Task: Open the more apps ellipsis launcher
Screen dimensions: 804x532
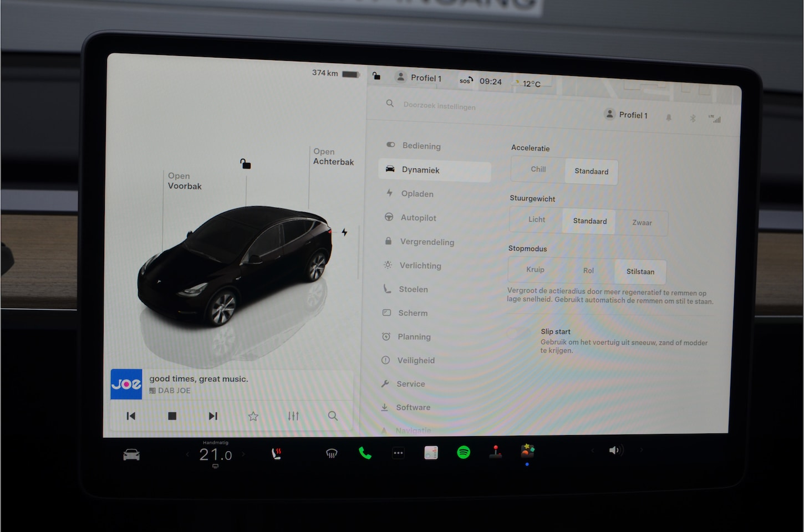Action: (x=398, y=453)
